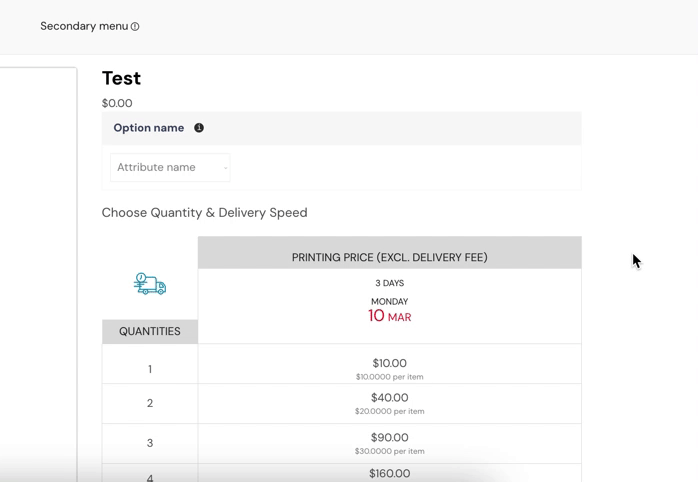This screenshot has height=482, width=698.
Task: Click quantity 3 row label
Action: [150, 443]
